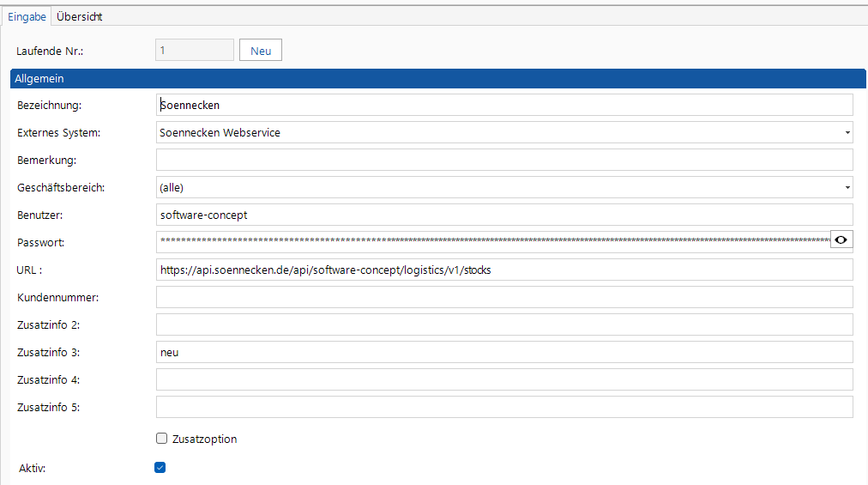This screenshot has width=868, height=485.
Task: Enable the Zusatzoption checkbox
Action: 161,439
